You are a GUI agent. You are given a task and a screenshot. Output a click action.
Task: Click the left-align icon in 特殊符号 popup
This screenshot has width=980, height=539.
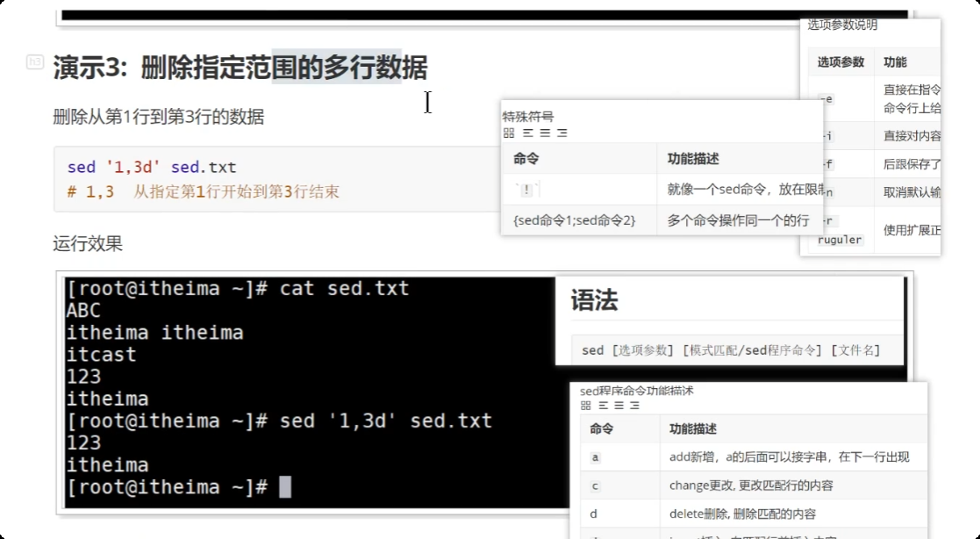pos(528,133)
